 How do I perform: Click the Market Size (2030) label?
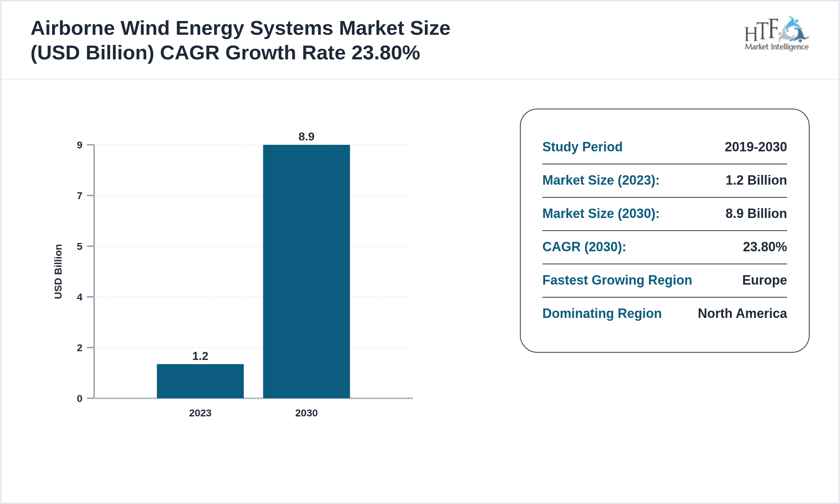[601, 214]
